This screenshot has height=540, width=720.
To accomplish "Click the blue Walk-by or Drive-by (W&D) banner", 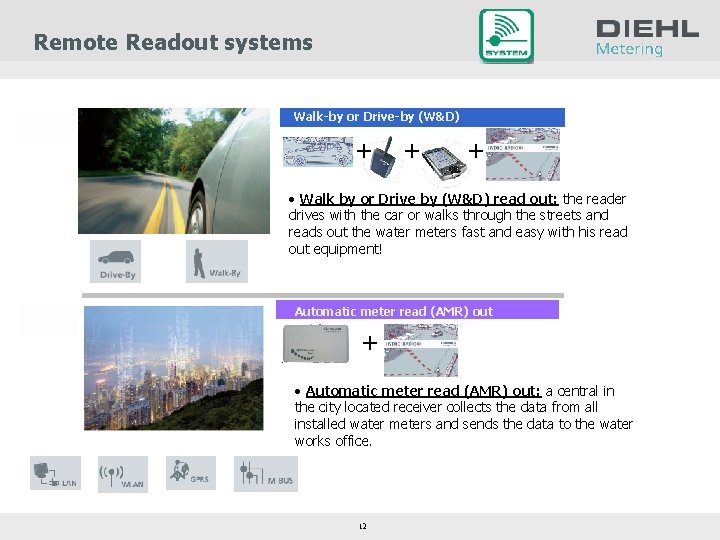I will click(422, 117).
